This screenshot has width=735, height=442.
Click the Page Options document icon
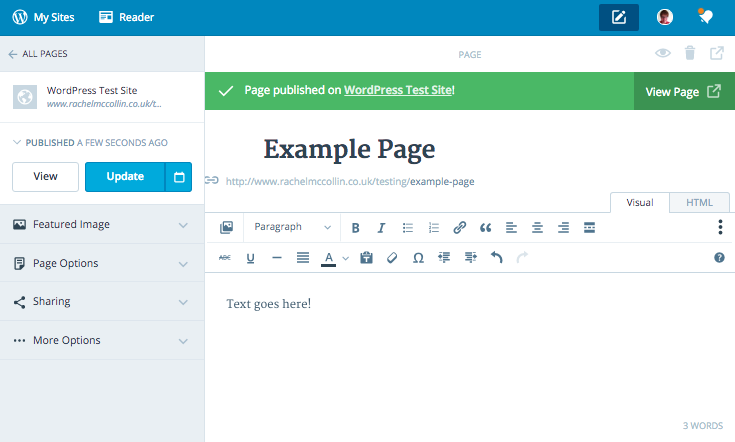click(x=19, y=263)
